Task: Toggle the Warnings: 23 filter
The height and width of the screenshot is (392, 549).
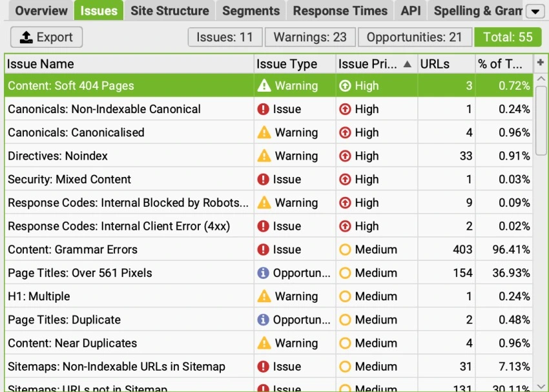Action: click(x=310, y=37)
